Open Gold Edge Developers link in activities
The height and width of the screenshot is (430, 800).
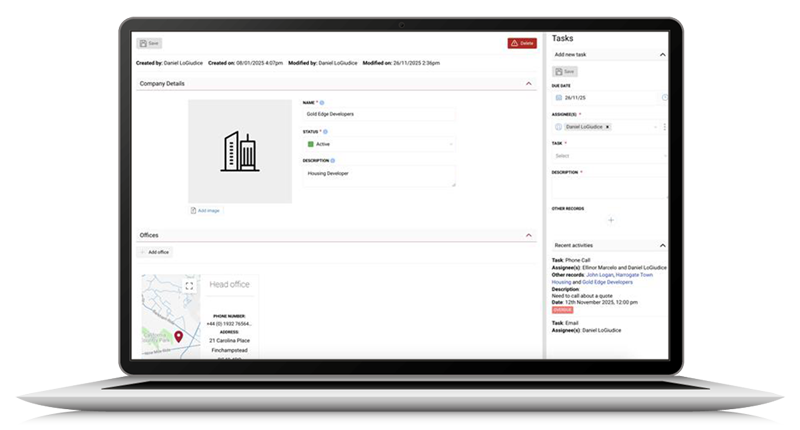coord(607,282)
